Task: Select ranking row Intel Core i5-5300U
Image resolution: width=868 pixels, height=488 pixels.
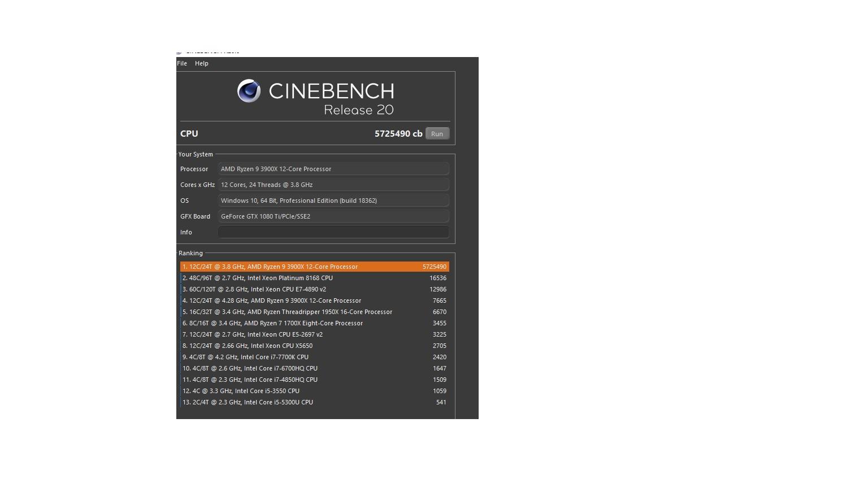Action: 315,402
